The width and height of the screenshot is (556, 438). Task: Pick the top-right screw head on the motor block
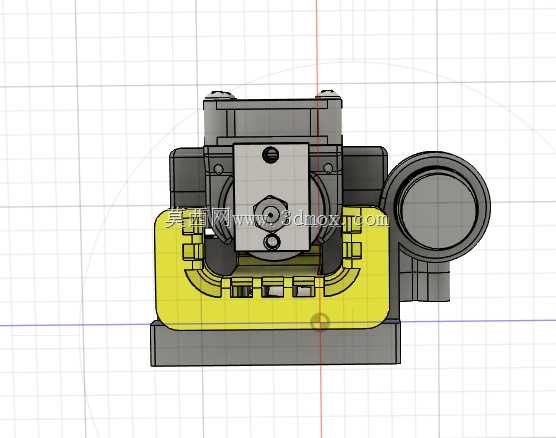tap(328, 93)
